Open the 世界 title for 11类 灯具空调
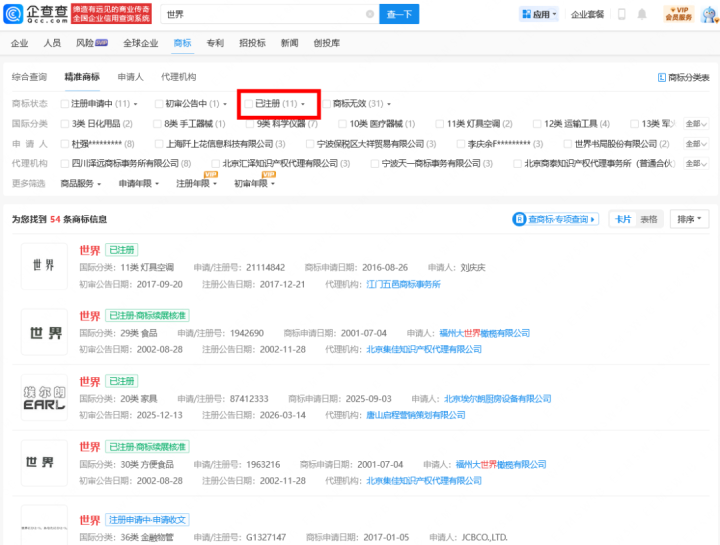The image size is (720, 545). coord(90,251)
